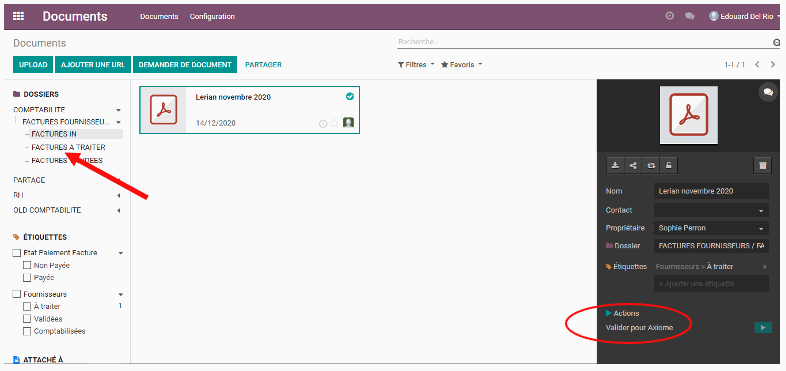786x371 pixels.
Task: Focus the Recherche search field
Action: click(x=584, y=42)
